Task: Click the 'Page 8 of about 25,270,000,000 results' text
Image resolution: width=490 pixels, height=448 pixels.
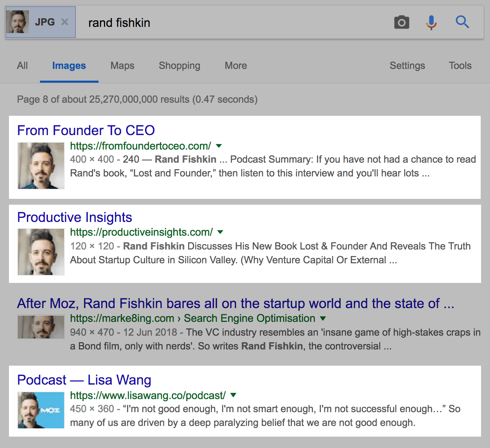Action: click(137, 99)
